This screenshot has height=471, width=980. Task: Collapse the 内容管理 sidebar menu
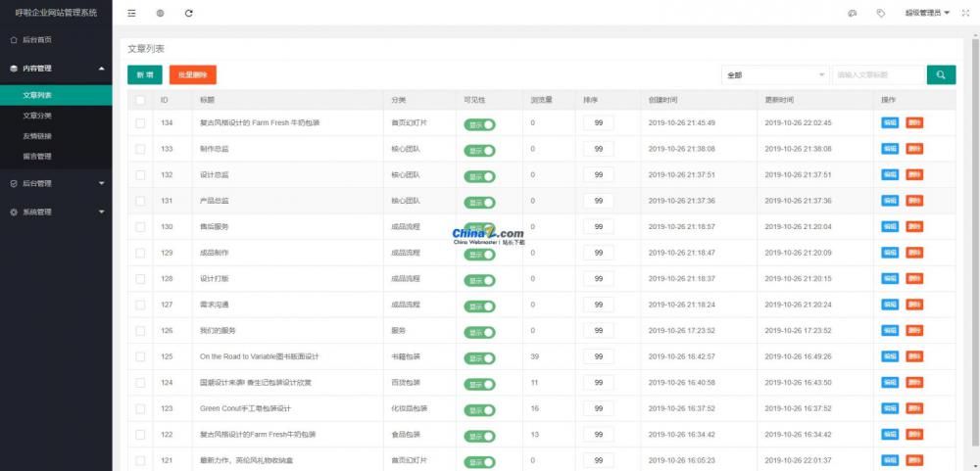(56, 69)
